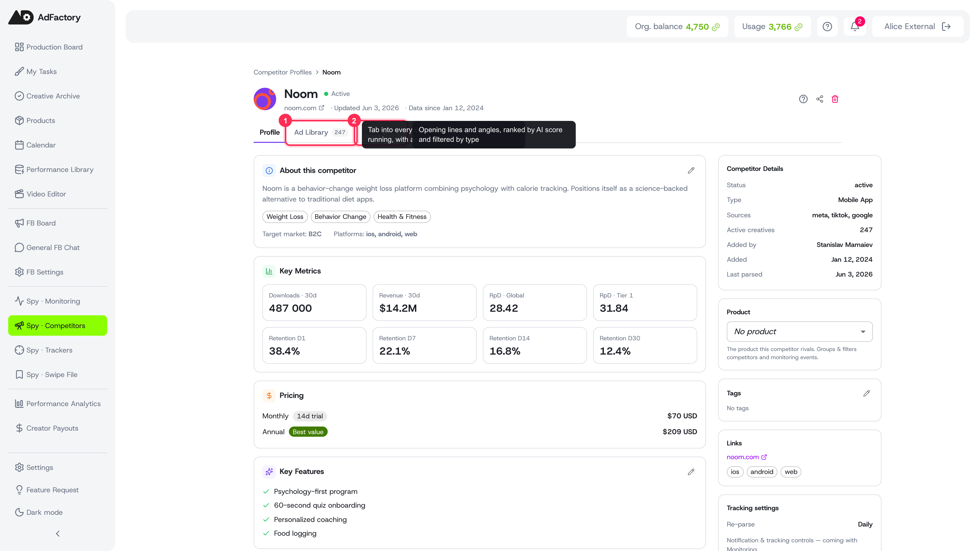
Task: Open Products section
Action: 57,121
